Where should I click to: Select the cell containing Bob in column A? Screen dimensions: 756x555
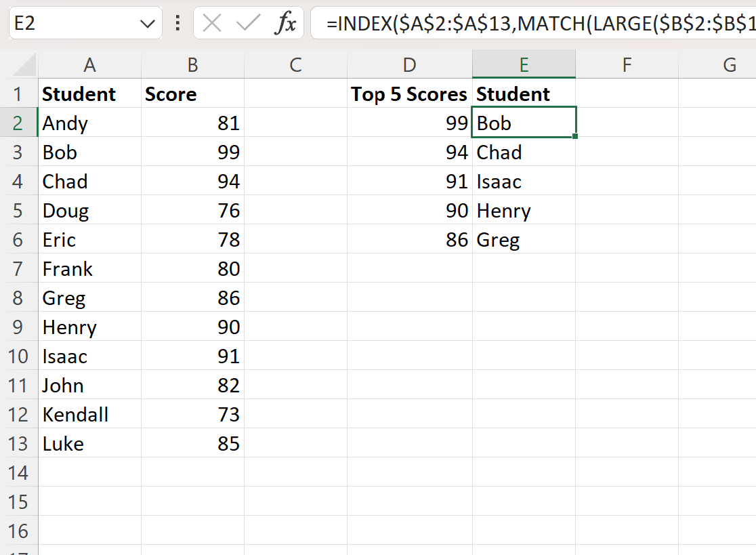(89, 152)
